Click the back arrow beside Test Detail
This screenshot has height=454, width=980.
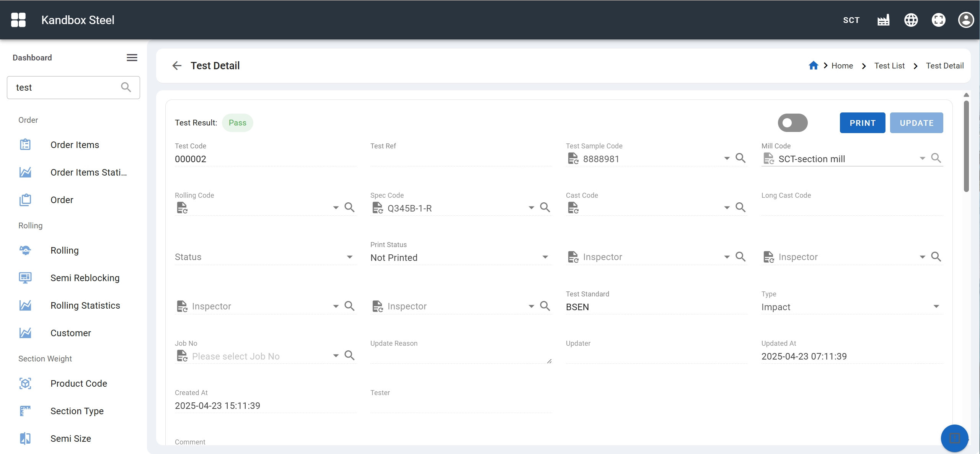tap(177, 65)
